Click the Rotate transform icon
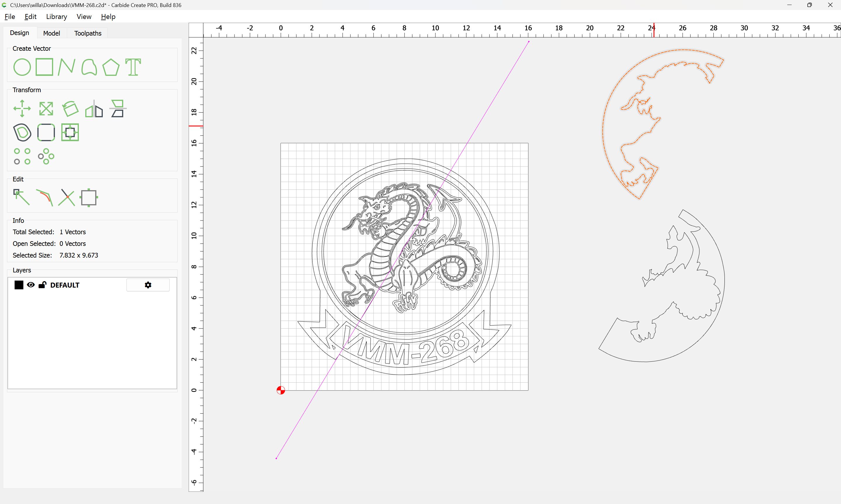Image resolution: width=841 pixels, height=504 pixels. [70, 109]
